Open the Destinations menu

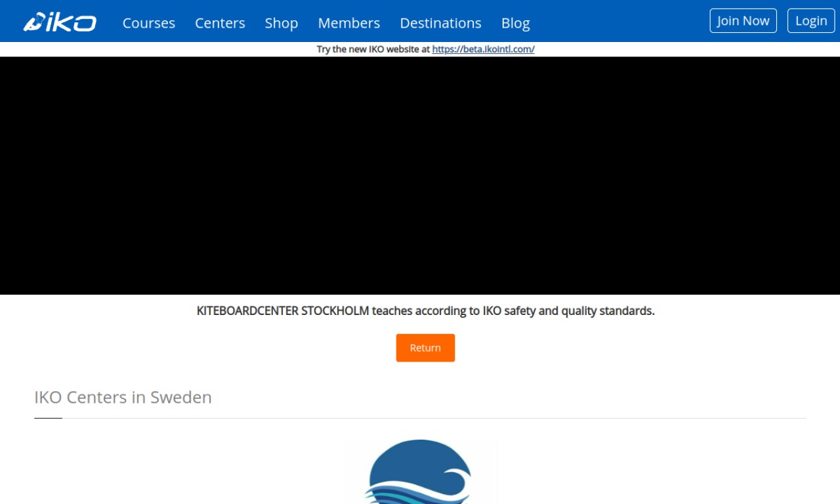coord(440,23)
